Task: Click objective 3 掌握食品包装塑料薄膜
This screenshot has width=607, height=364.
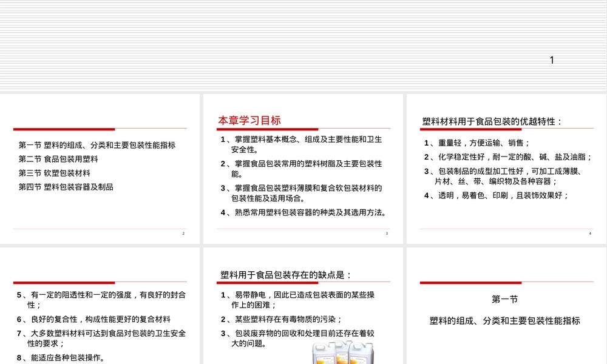Action: (301, 193)
